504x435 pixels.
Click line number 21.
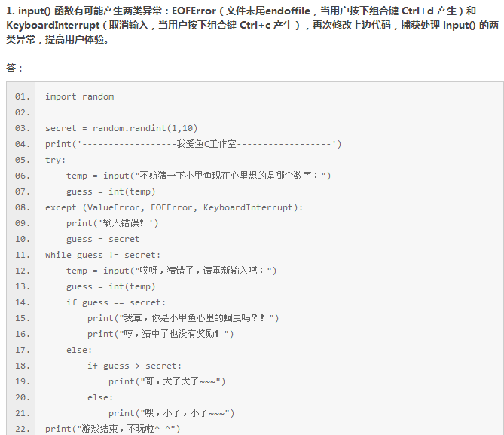(23, 413)
